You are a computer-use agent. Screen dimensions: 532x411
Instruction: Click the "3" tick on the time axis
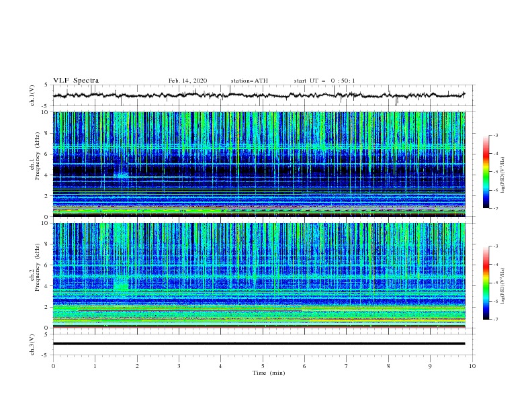coord(179,366)
